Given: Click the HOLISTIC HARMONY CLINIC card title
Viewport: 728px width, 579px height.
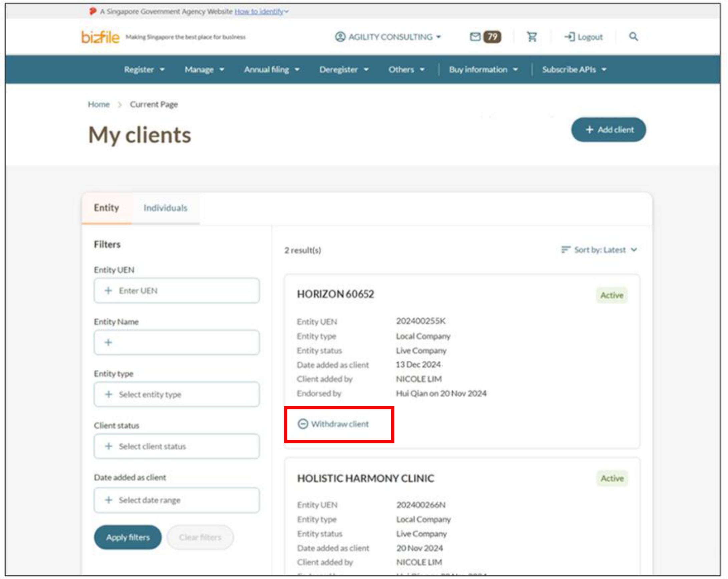Looking at the screenshot, I should [366, 478].
